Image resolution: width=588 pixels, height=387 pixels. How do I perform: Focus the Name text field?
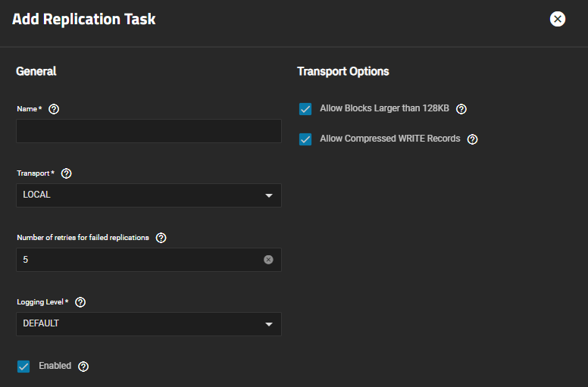click(149, 131)
